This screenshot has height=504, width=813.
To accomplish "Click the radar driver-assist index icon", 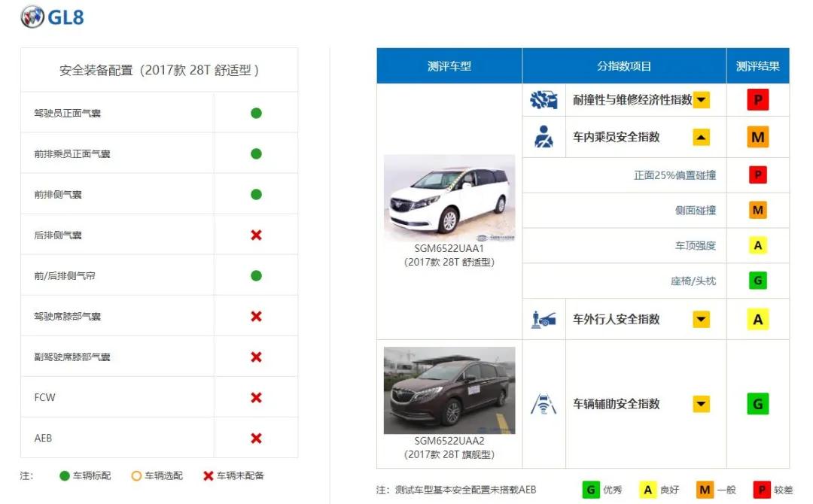I will (544, 403).
